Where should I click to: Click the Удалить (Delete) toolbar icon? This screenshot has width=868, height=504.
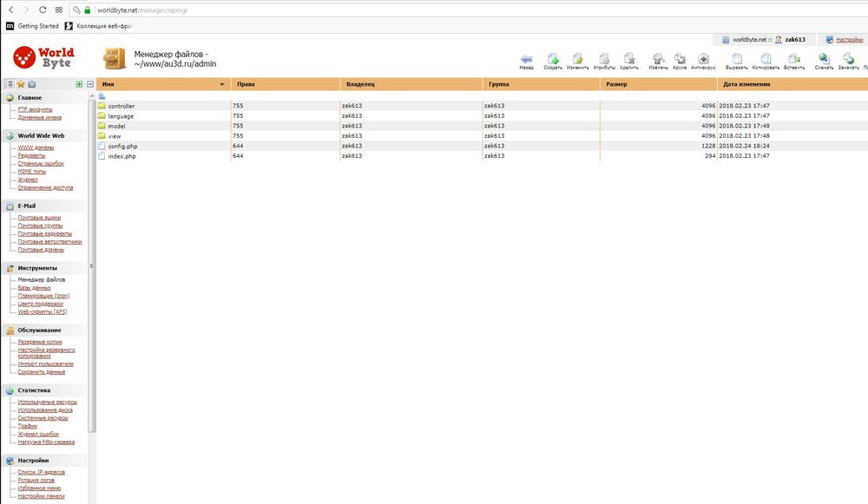629,59
